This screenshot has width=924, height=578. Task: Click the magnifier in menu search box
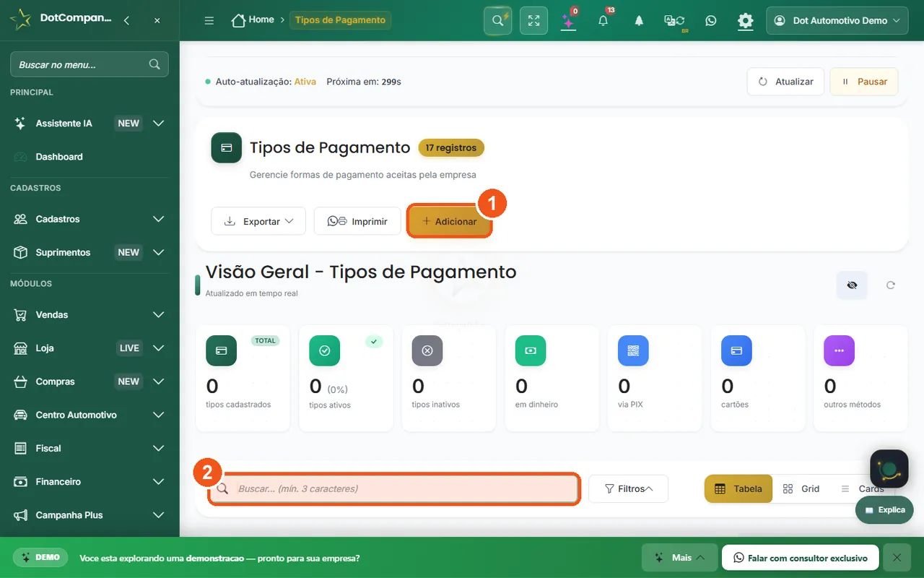(x=154, y=64)
